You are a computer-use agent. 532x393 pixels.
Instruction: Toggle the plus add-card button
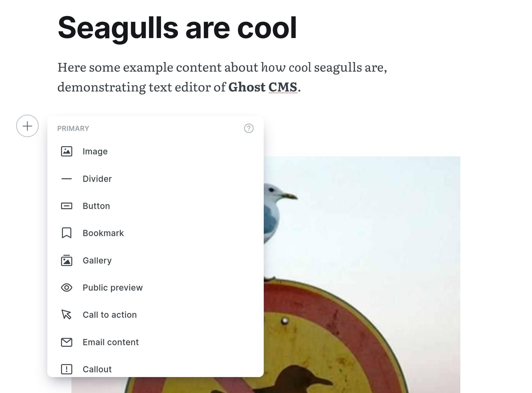[27, 126]
